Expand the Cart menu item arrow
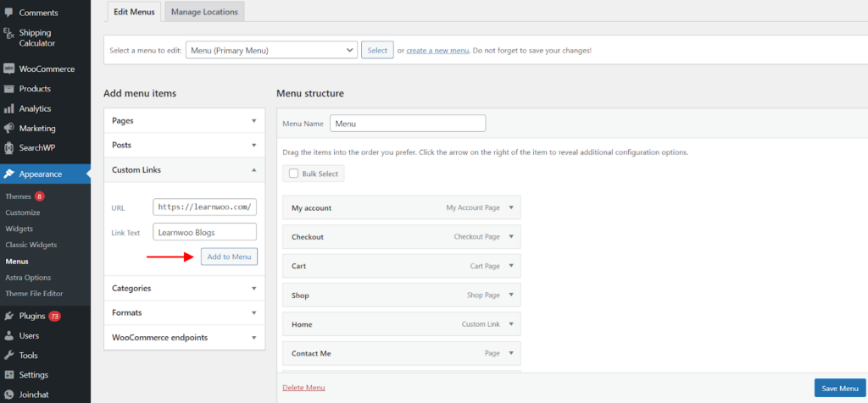Viewport: 868px width, 403px height. click(511, 266)
